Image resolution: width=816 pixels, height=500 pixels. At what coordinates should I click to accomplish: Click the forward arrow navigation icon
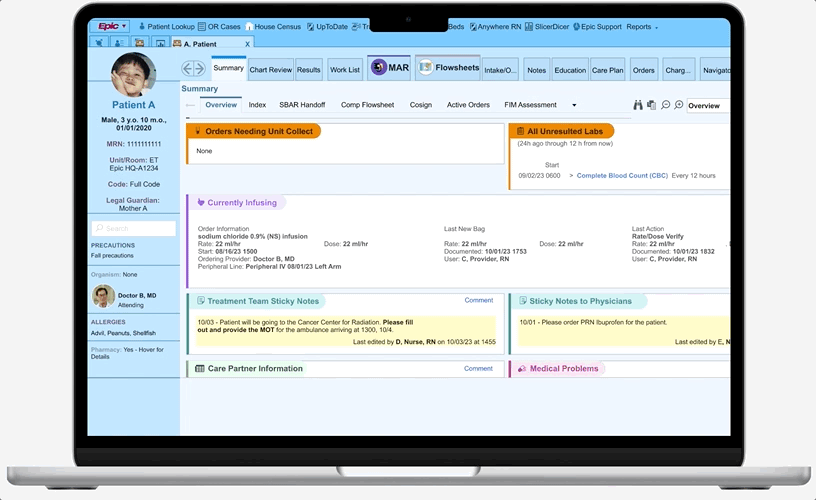pyautogui.click(x=199, y=69)
